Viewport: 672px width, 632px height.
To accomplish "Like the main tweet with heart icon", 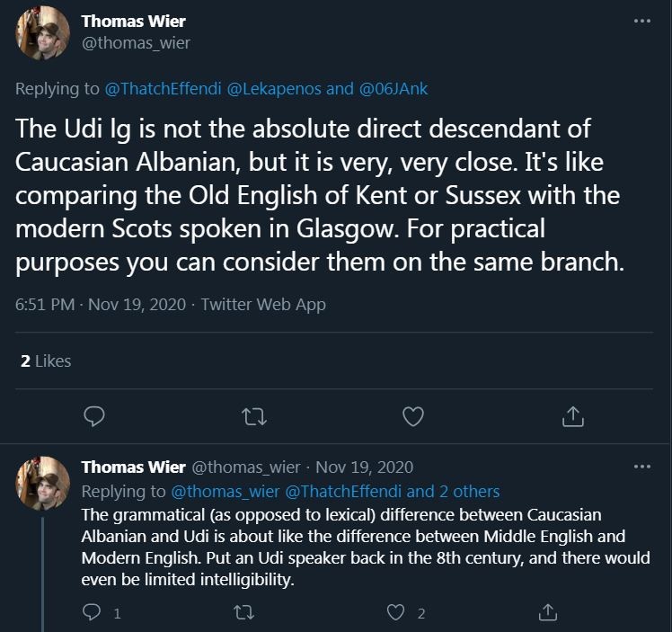I will [x=412, y=416].
